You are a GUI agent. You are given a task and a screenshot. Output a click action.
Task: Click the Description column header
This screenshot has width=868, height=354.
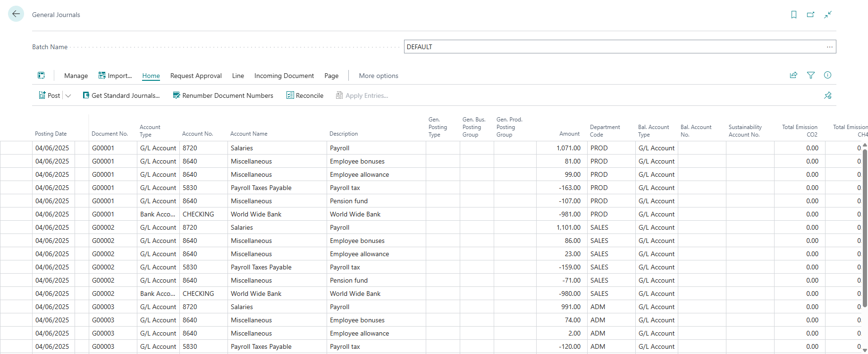pyautogui.click(x=344, y=134)
